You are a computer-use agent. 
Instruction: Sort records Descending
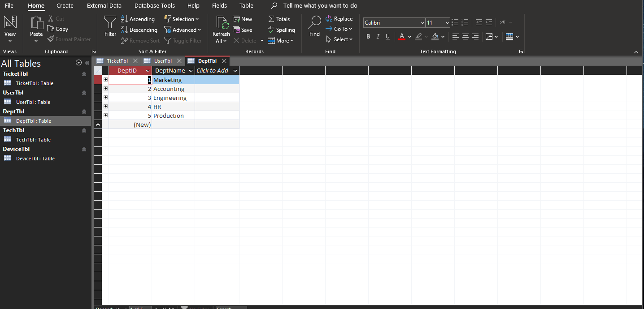(x=139, y=30)
